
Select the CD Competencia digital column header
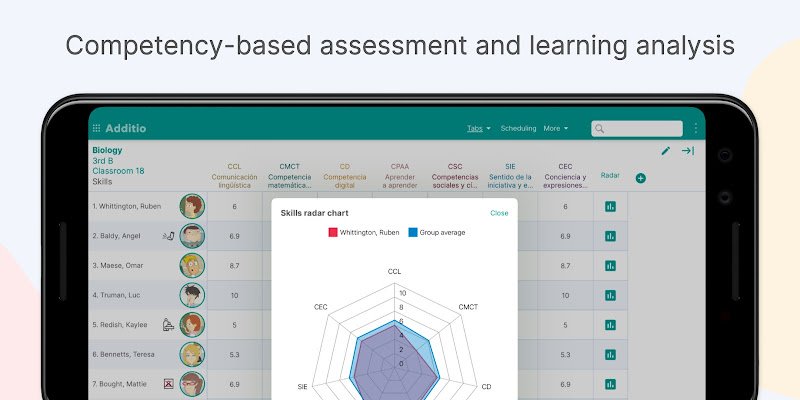coord(345,176)
